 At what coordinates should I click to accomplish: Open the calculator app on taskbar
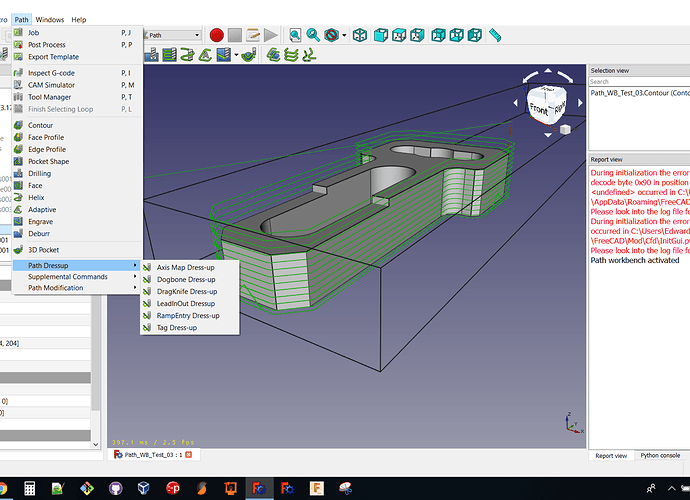(x=29, y=489)
